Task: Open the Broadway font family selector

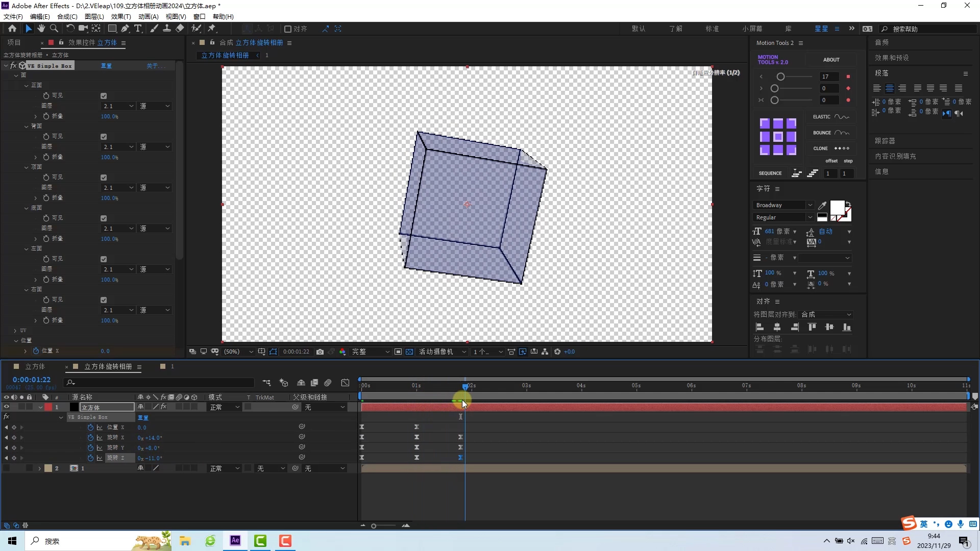Action: click(782, 205)
